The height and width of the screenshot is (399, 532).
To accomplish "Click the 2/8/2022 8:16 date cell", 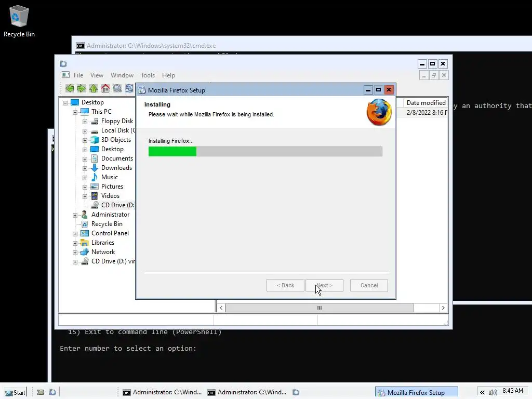I will (x=427, y=113).
